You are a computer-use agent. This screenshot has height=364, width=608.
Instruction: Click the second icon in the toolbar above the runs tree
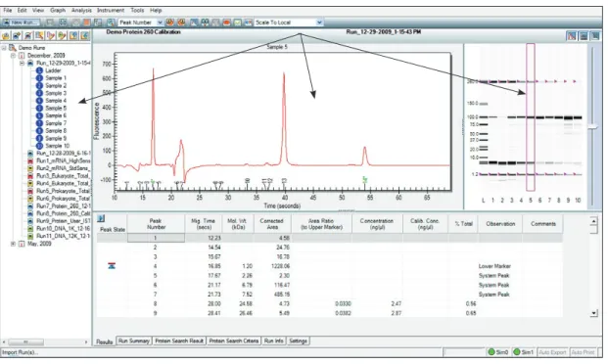point(17,36)
